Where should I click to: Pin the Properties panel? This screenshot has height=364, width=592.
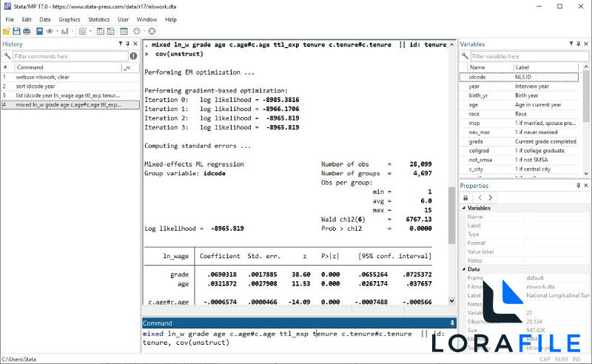tap(579, 186)
